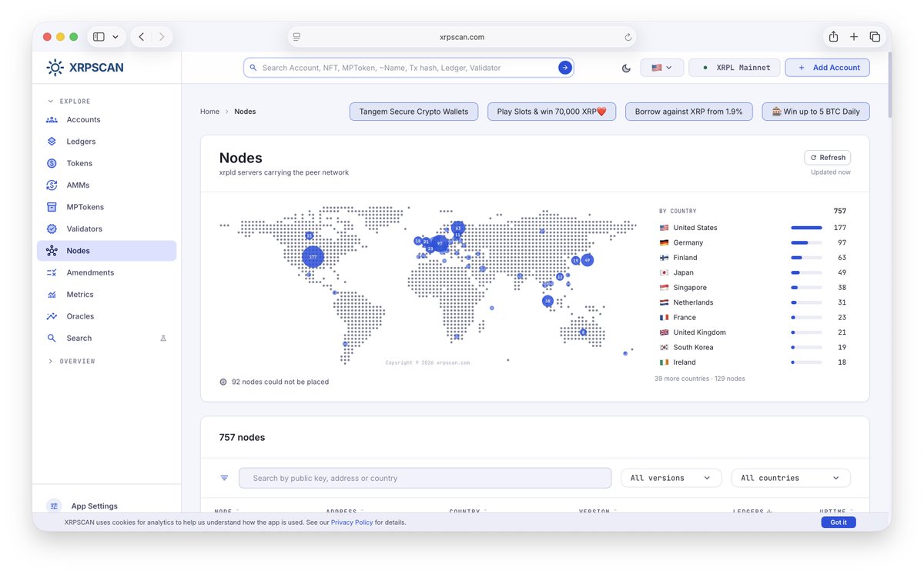Click Safari address bar xrpscan.com

click(x=462, y=37)
